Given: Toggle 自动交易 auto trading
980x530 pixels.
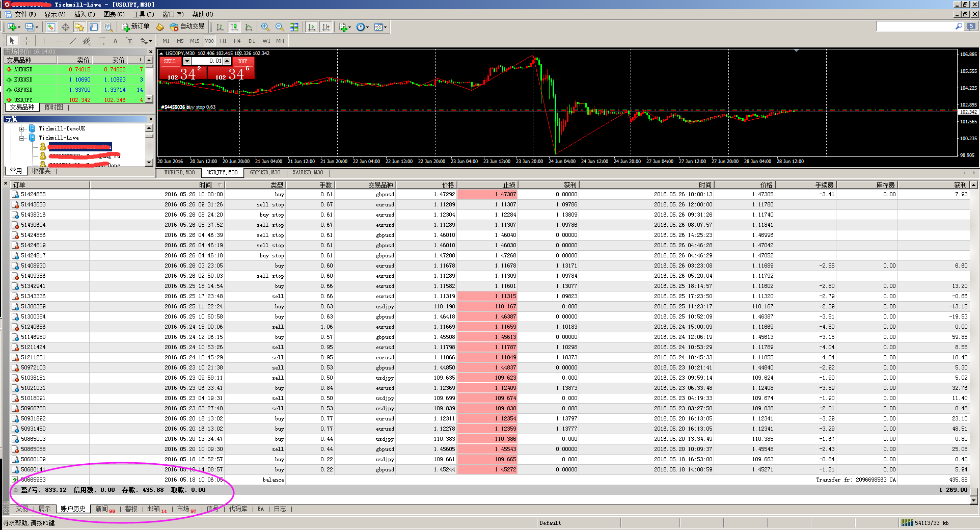Looking at the screenshot, I should coord(187,27).
